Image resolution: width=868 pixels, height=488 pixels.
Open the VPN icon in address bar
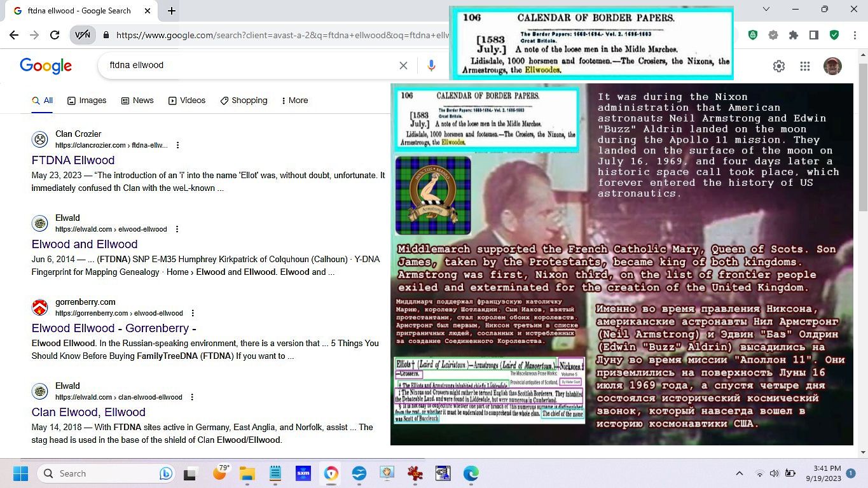83,35
